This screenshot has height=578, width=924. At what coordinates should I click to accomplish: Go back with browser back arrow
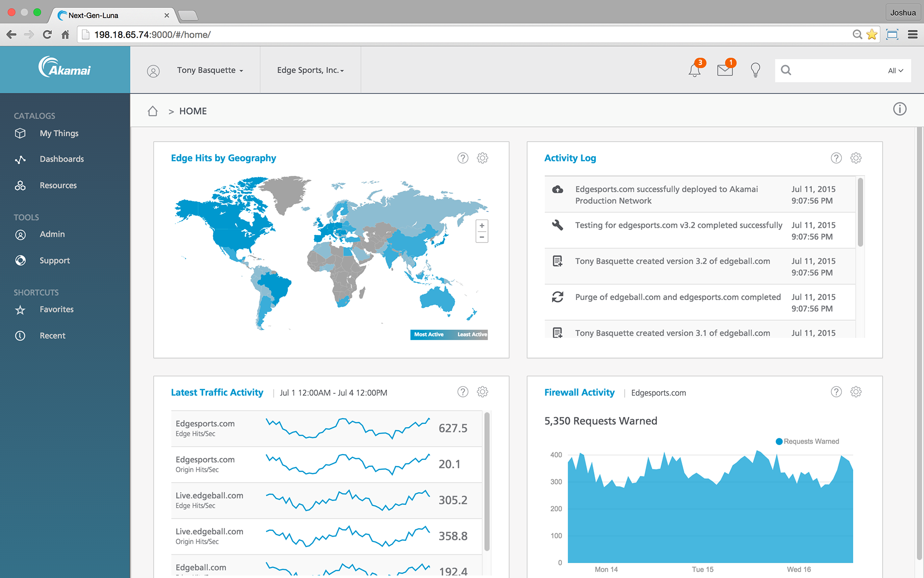(x=12, y=34)
